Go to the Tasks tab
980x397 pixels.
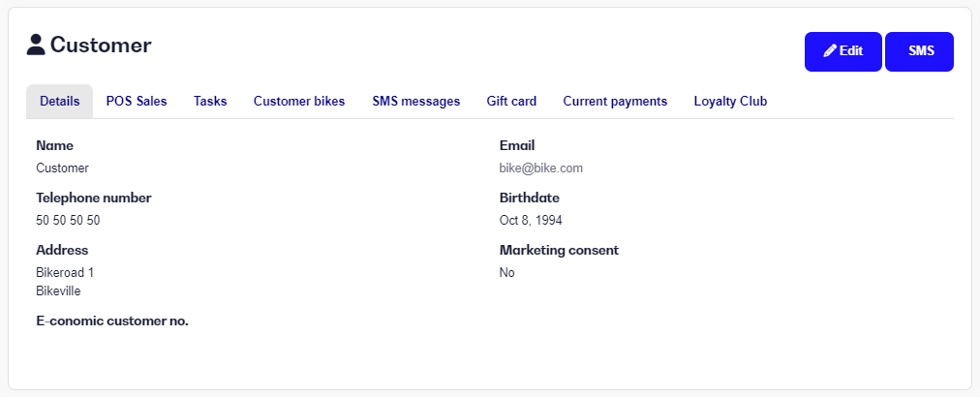[x=210, y=102]
